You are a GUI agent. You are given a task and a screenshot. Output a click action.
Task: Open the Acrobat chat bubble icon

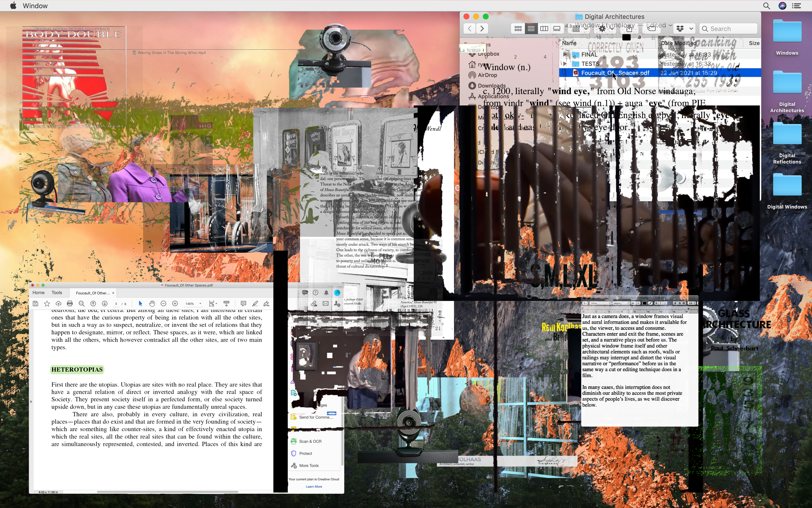point(305,293)
